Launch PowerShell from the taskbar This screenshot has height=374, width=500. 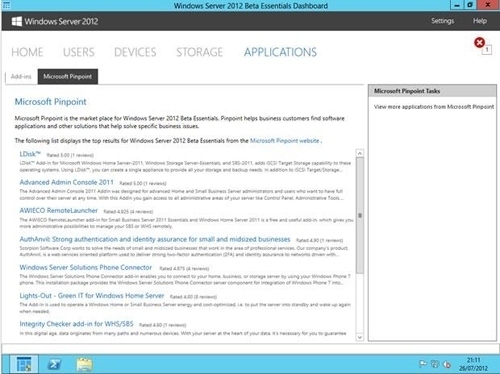coord(54,364)
